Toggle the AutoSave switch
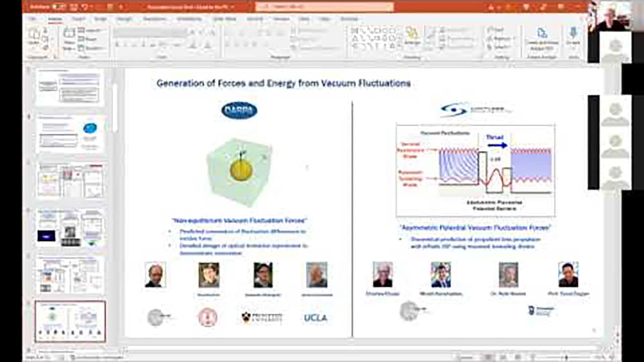 pyautogui.click(x=59, y=7)
